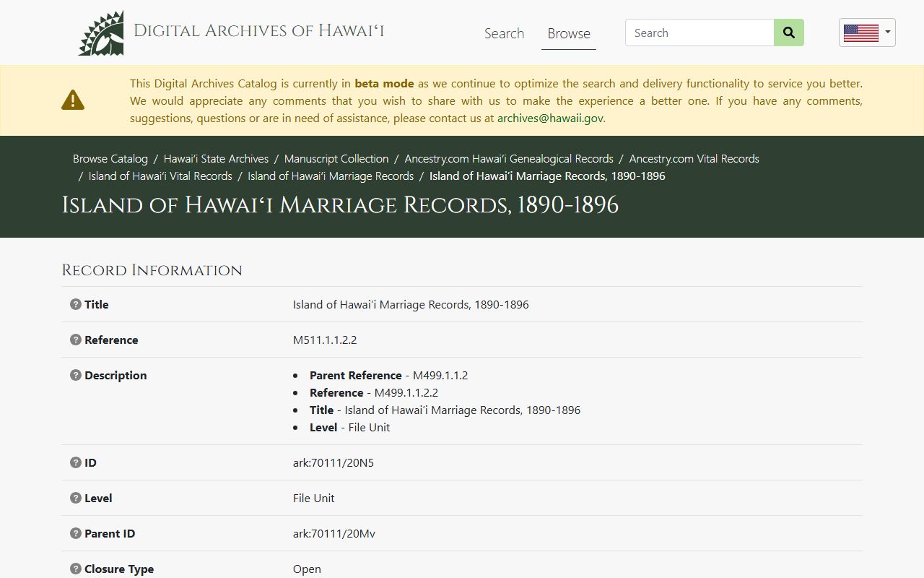Image resolution: width=924 pixels, height=578 pixels.
Task: Go to Island of Hawai'i Vital Records breadcrumb
Action: 160,176
